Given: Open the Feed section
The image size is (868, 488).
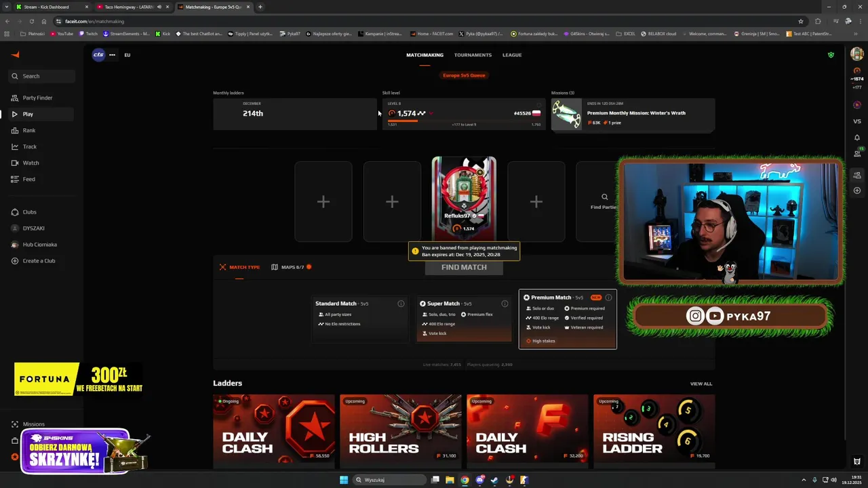Looking at the screenshot, I should pyautogui.click(x=41, y=179).
